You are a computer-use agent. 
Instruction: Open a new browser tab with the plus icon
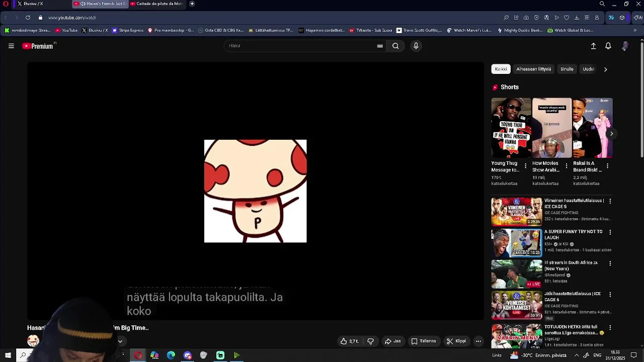pyautogui.click(x=192, y=4)
